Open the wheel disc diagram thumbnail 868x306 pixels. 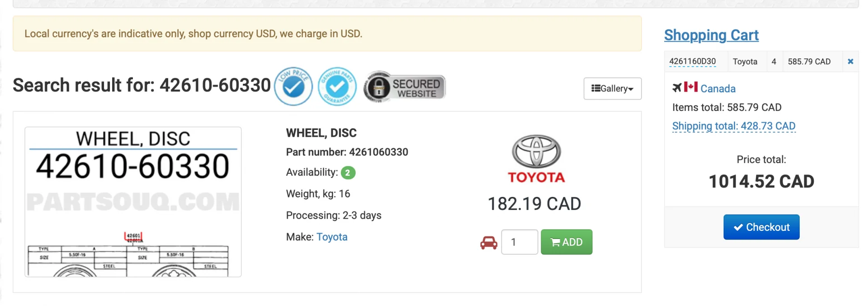click(x=133, y=202)
